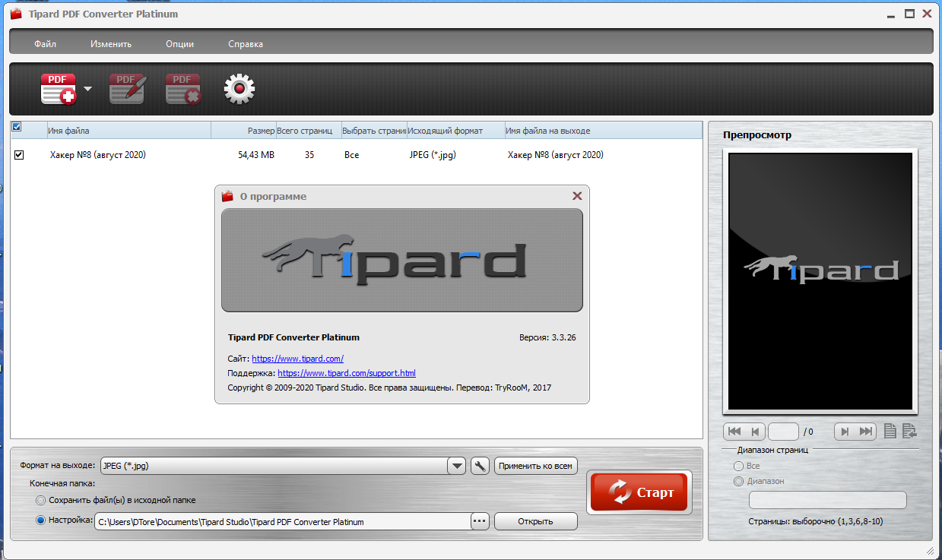The width and height of the screenshot is (942, 560).
Task: Jump to the last page in preview
Action: coord(866,432)
